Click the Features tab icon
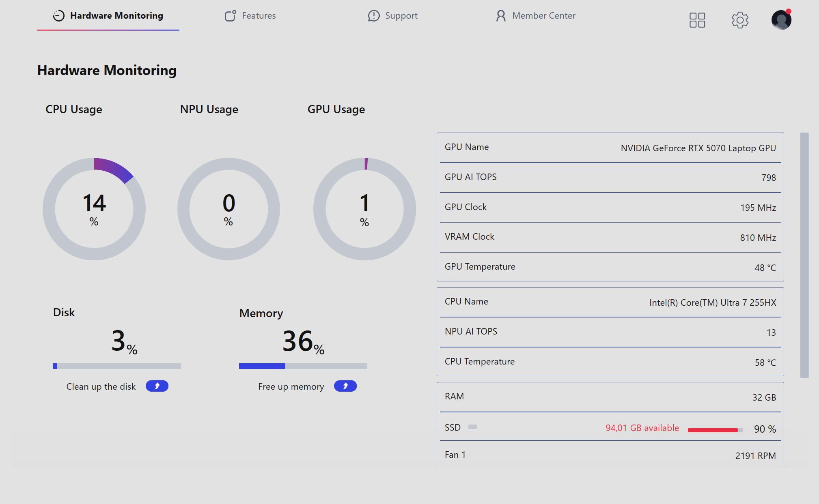The image size is (819, 504). tap(231, 16)
